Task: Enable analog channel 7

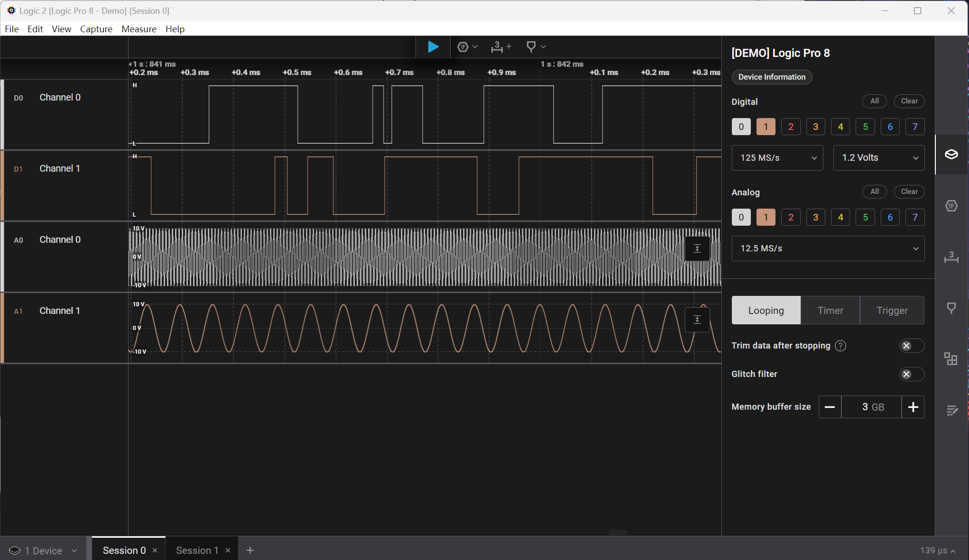Action: [x=915, y=217]
